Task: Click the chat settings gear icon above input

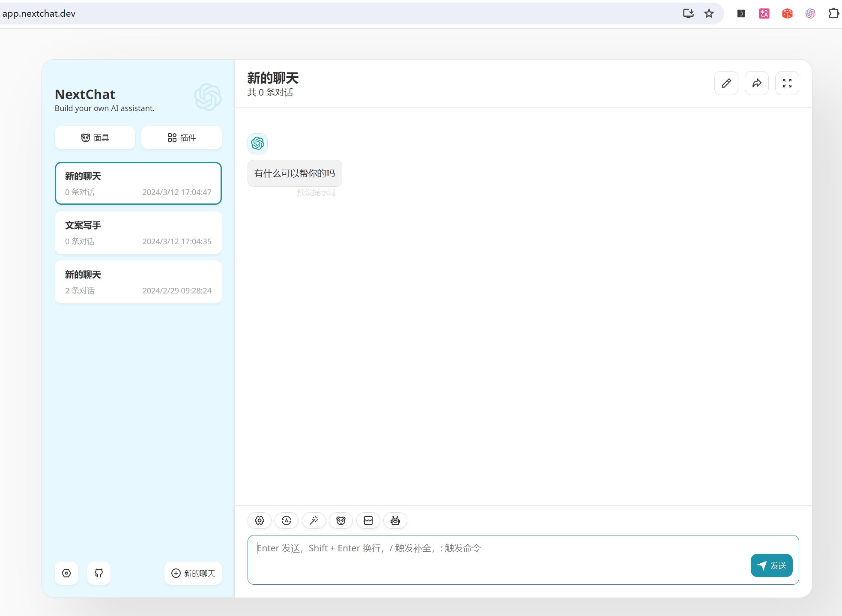Action: [x=260, y=520]
